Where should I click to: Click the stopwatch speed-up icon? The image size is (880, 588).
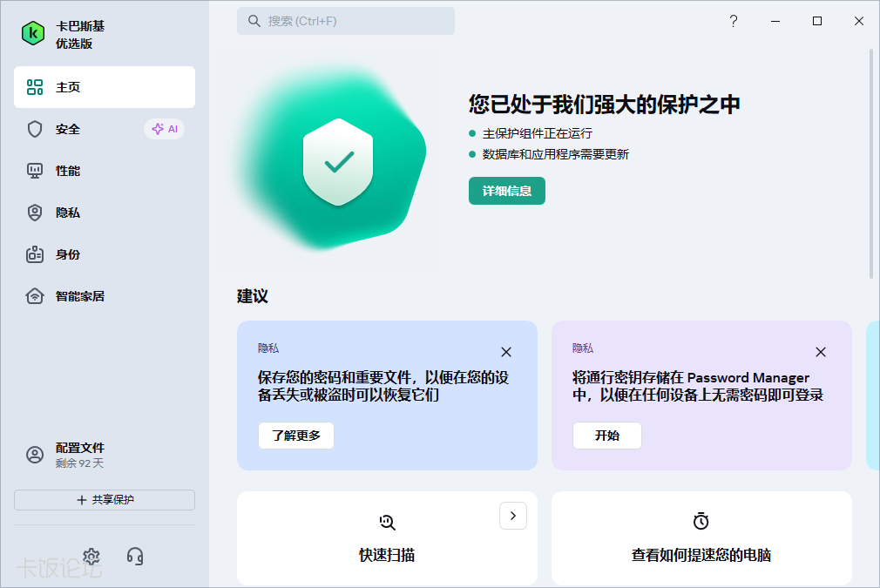coord(701,521)
